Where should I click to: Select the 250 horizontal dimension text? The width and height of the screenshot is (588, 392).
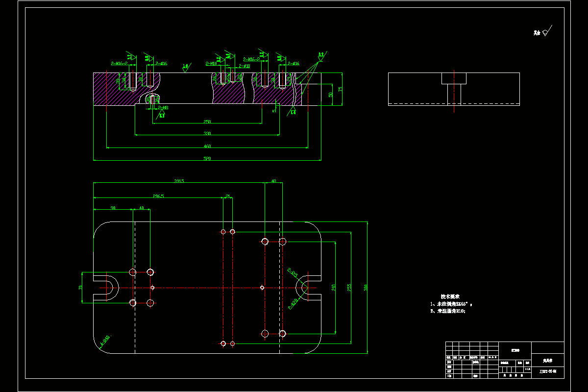pyautogui.click(x=207, y=121)
